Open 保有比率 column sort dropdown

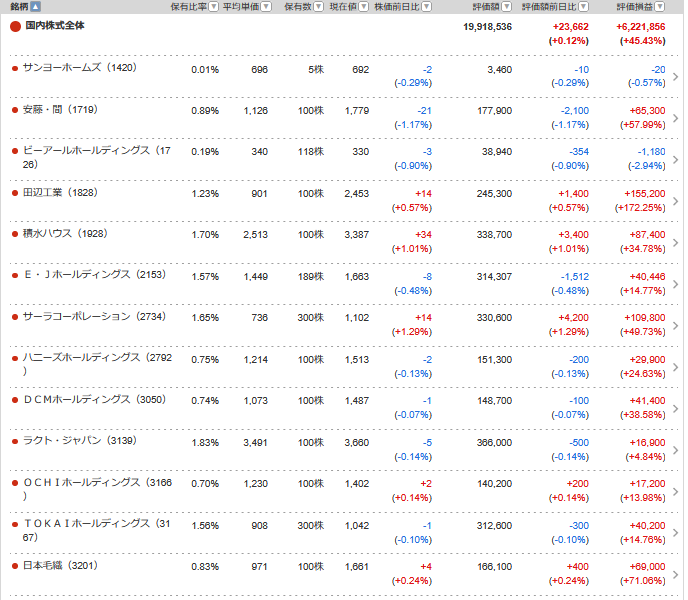214,7
